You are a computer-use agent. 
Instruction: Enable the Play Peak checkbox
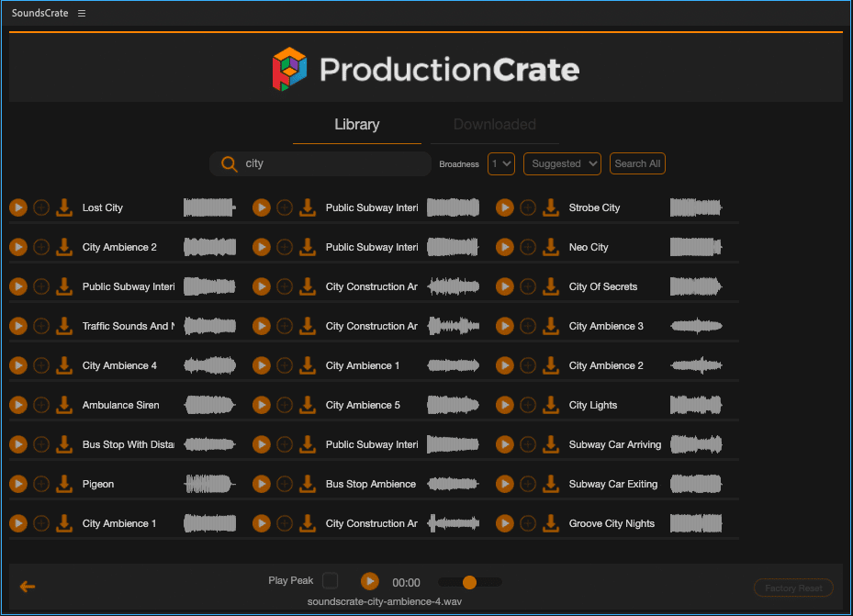pyautogui.click(x=331, y=580)
